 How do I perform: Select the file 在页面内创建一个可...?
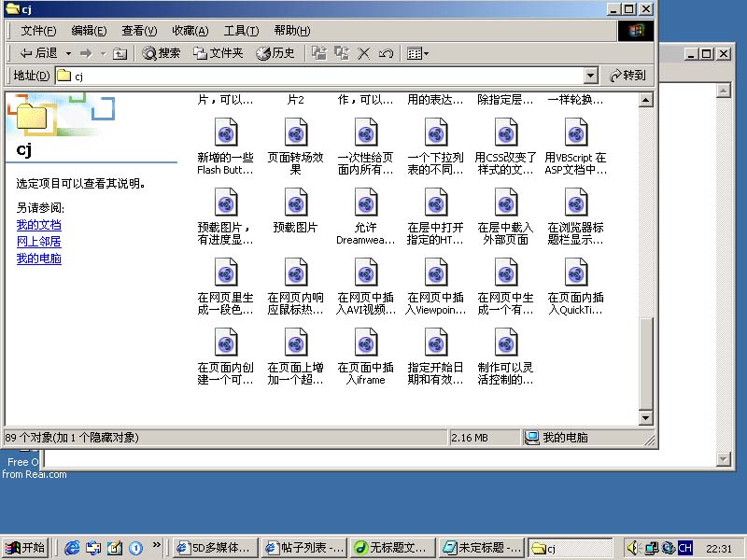tap(226, 357)
